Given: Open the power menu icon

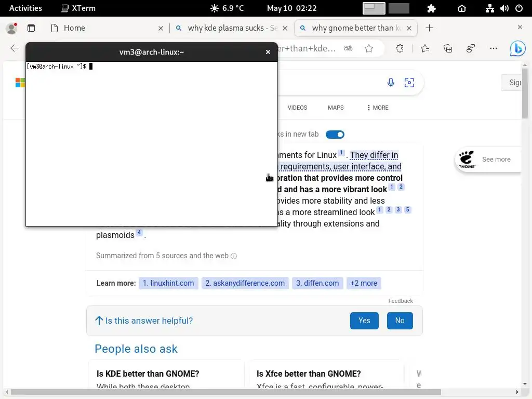Looking at the screenshot, I should pos(519,8).
